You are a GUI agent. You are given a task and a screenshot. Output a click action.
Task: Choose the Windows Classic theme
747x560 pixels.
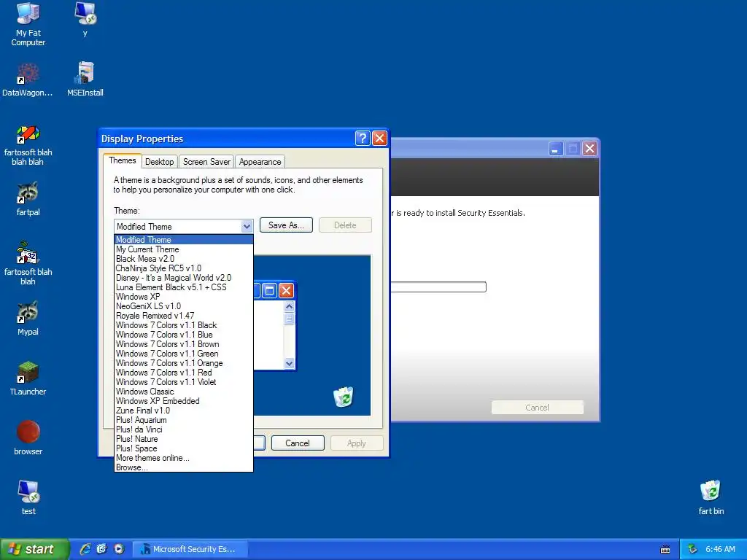pyautogui.click(x=184, y=392)
